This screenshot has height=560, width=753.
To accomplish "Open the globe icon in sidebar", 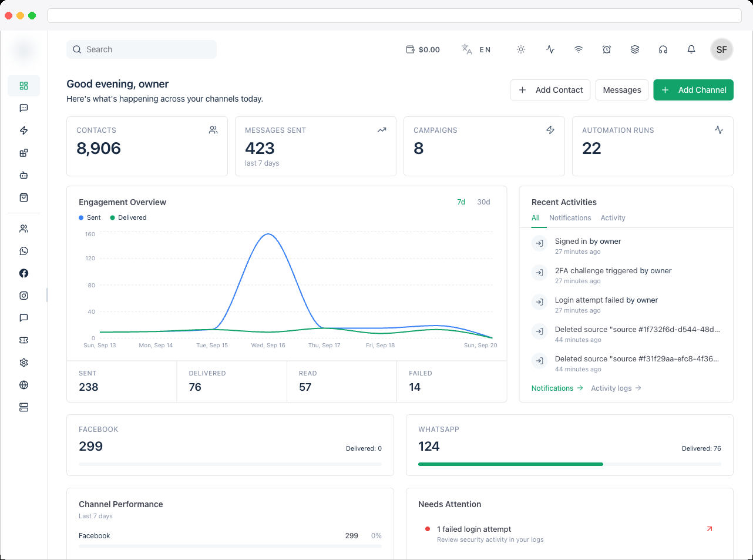I will click(23, 385).
